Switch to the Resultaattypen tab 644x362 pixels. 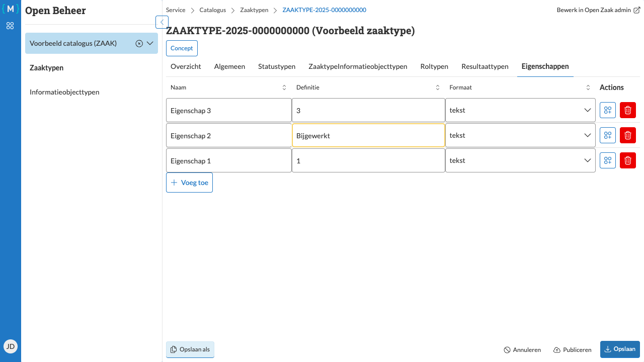pos(485,66)
